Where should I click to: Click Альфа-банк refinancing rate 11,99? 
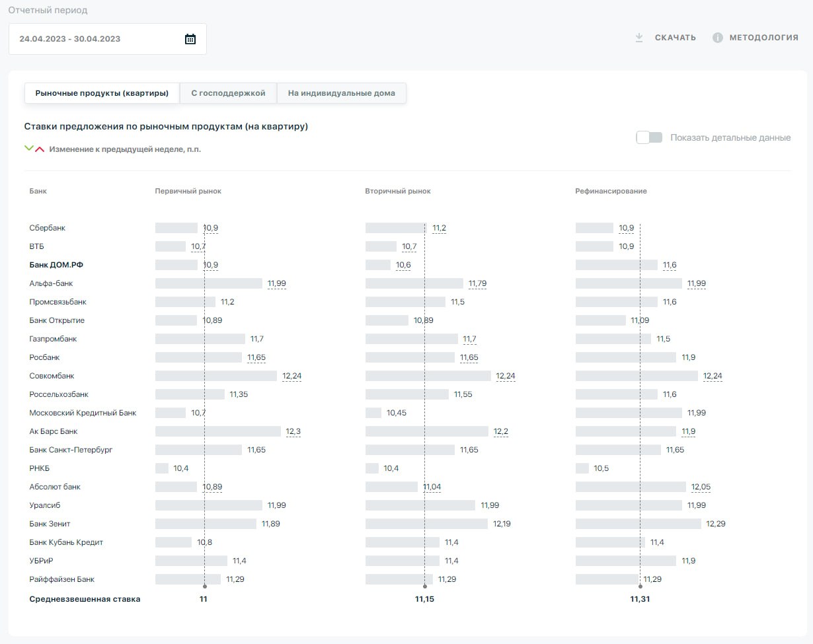click(696, 283)
